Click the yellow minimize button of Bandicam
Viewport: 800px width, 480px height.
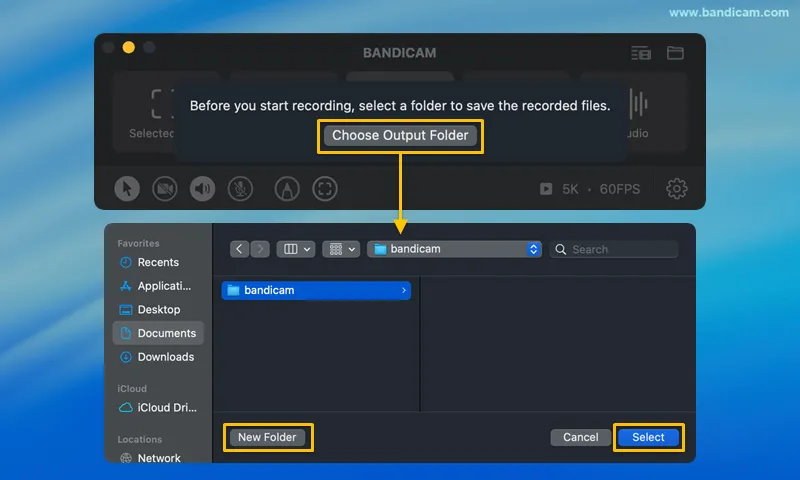[129, 47]
